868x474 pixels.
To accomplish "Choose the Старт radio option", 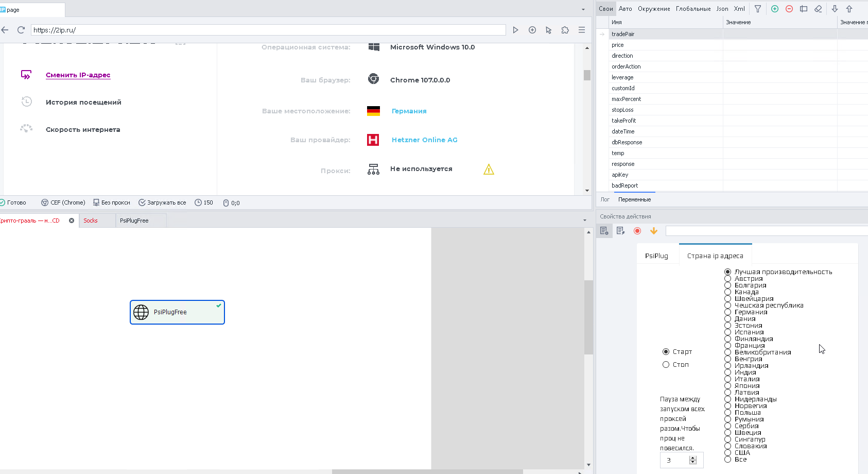I will 666,351.
